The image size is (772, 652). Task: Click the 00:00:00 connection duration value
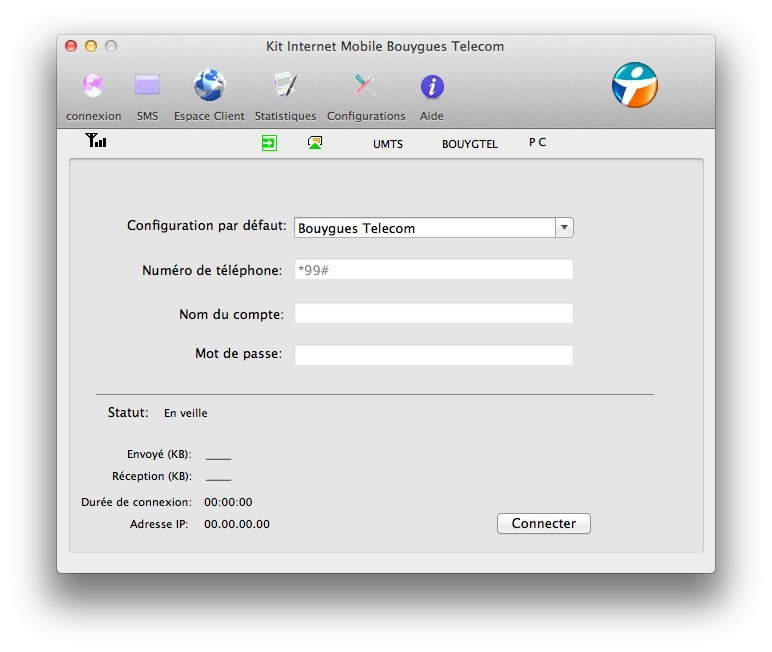click(x=228, y=502)
